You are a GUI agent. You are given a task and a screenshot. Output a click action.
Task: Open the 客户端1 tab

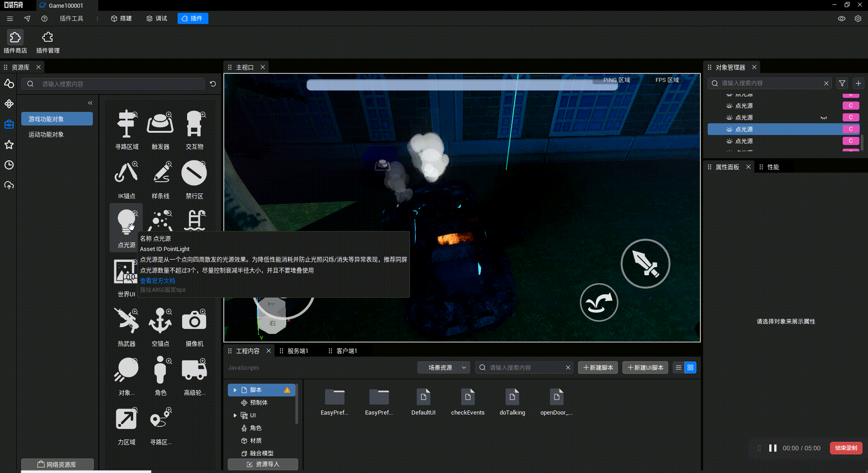click(347, 351)
